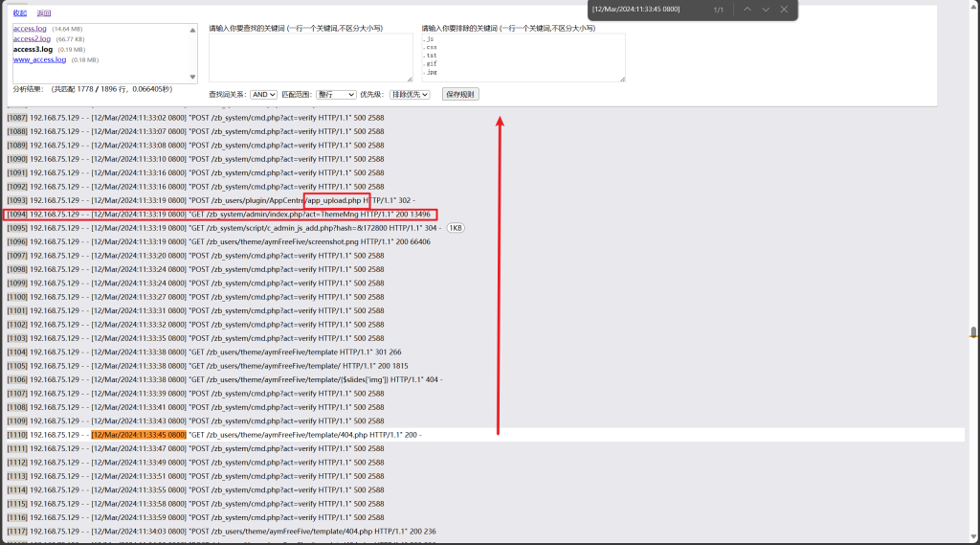
Task: Close the find-in-page search bar
Action: (785, 10)
